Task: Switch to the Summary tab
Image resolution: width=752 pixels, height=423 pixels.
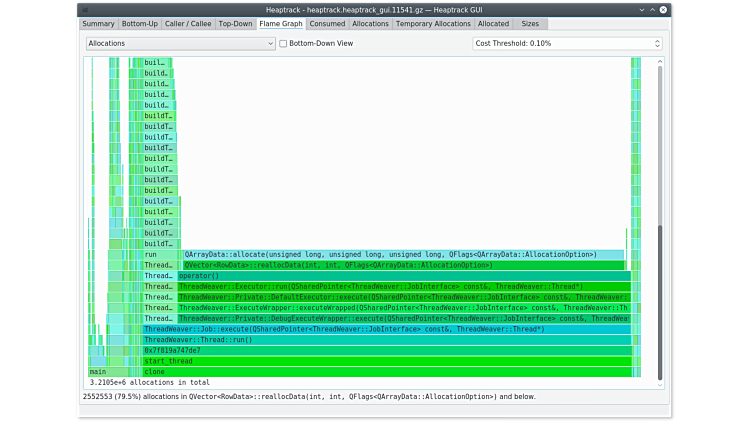Action: point(98,23)
